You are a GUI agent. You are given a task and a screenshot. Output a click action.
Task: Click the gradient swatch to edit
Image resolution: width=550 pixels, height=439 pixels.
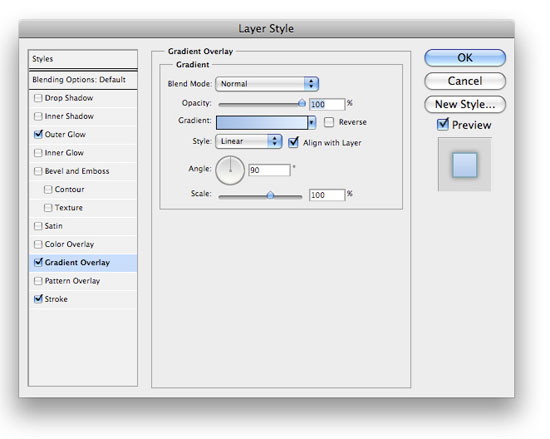click(x=262, y=123)
